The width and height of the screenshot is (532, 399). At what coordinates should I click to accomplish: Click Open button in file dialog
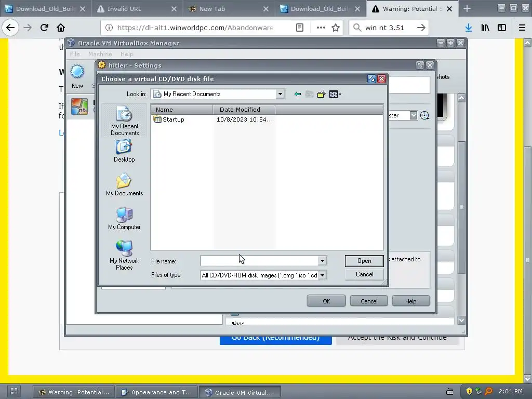[x=364, y=261]
